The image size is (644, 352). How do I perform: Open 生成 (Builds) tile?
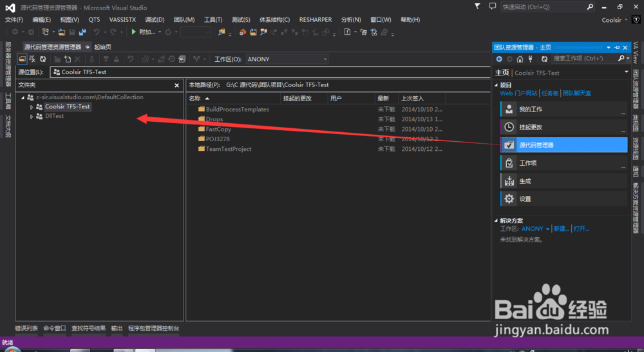pyautogui.click(x=563, y=181)
